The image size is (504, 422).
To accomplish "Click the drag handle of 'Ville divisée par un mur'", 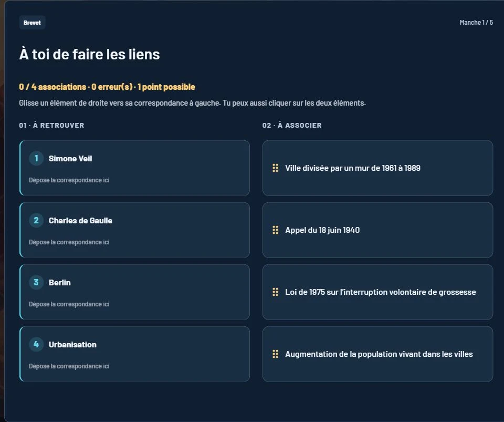I will (x=276, y=168).
